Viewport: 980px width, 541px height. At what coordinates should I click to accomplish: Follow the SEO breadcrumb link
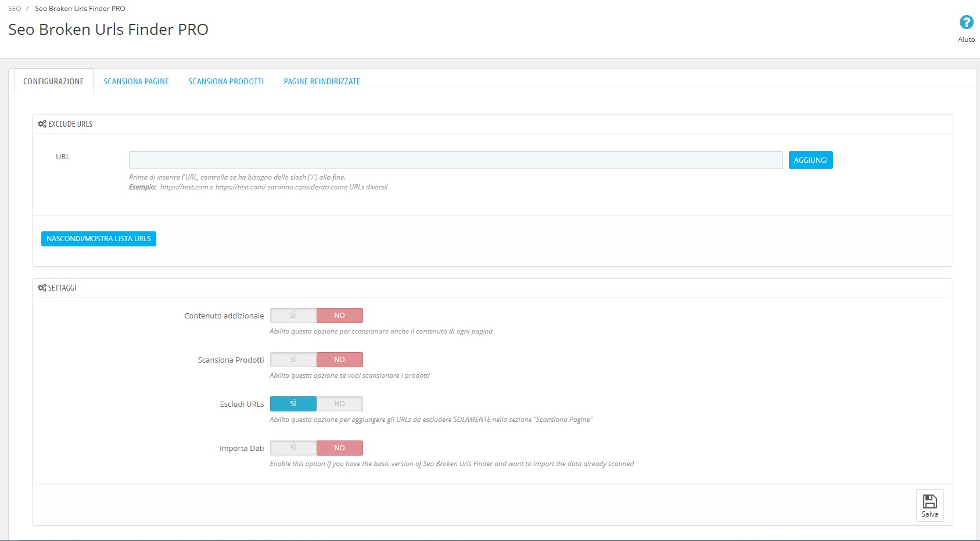coord(15,9)
